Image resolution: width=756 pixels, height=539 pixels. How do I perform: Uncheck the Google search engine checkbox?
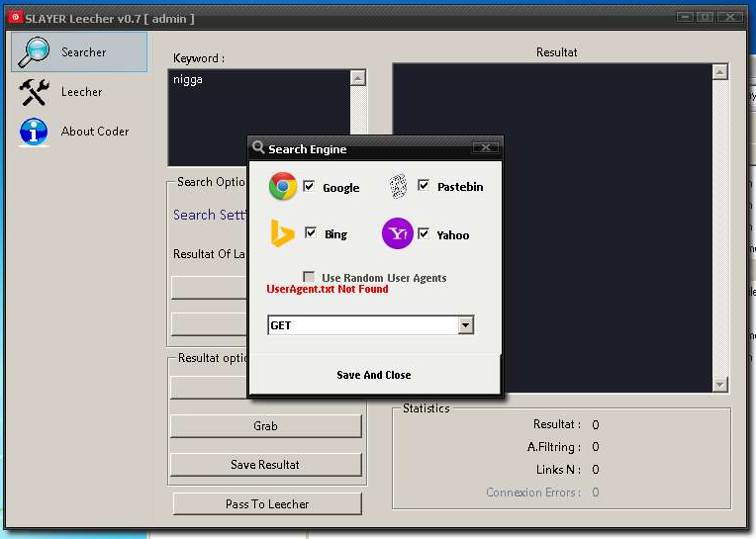[x=309, y=187]
